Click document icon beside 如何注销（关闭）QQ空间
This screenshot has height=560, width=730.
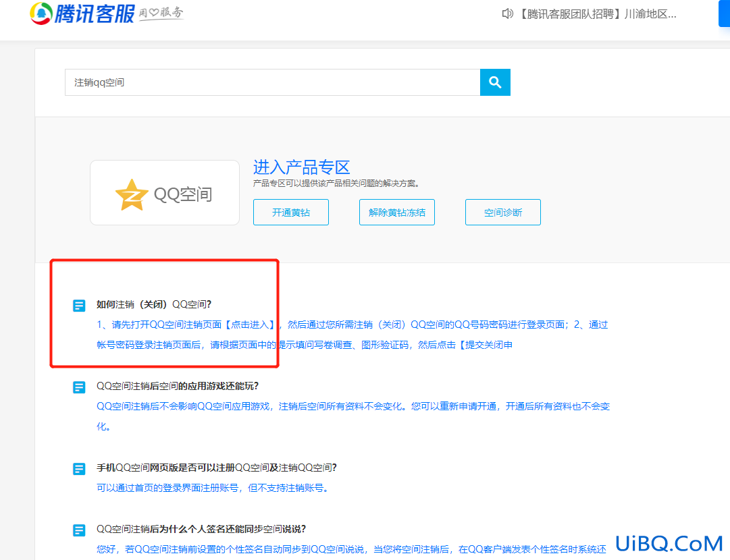tap(79, 306)
